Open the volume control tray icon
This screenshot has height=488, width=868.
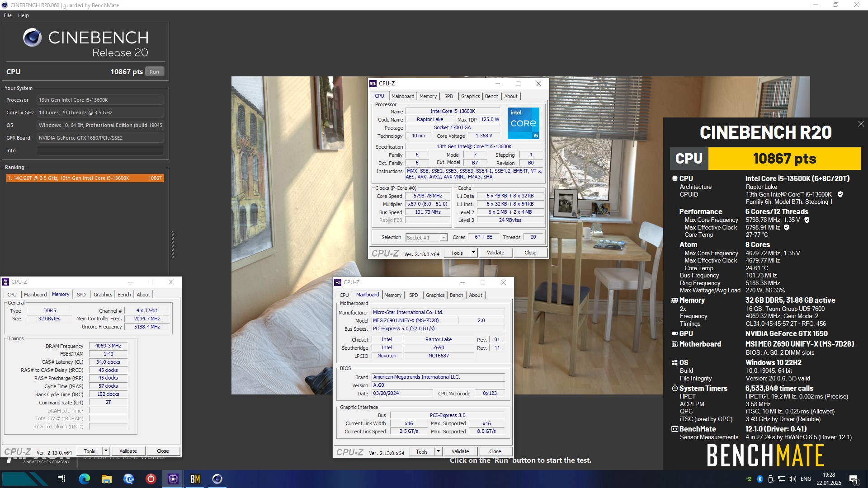coord(793,479)
